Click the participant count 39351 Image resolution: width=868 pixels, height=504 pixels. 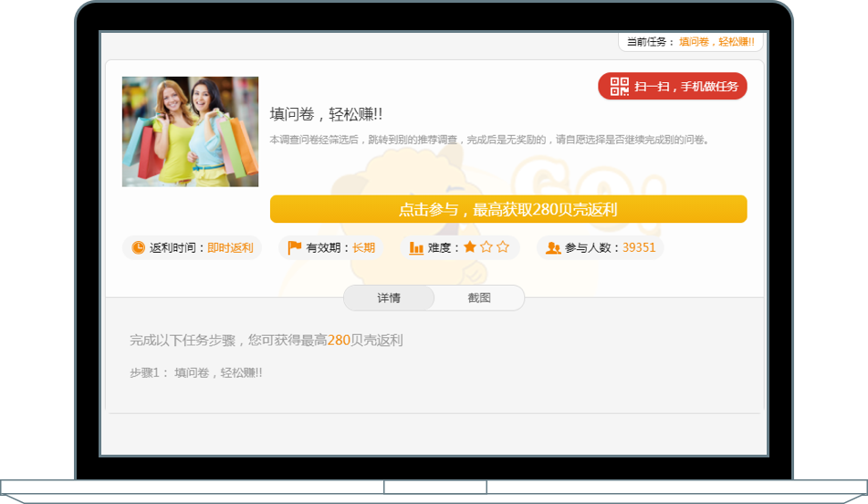(x=639, y=247)
